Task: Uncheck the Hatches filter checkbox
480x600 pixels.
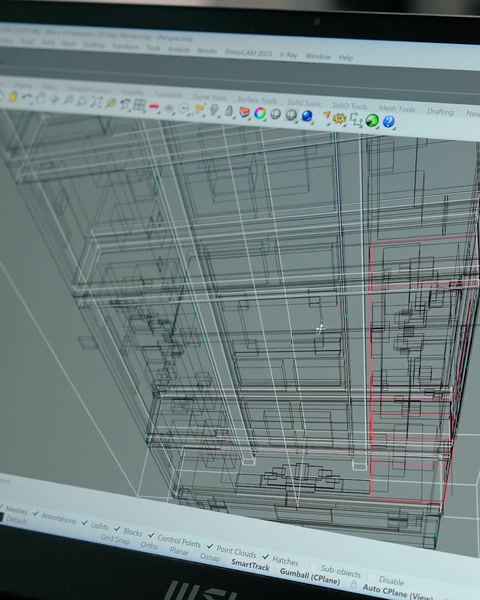Action: 266,556
